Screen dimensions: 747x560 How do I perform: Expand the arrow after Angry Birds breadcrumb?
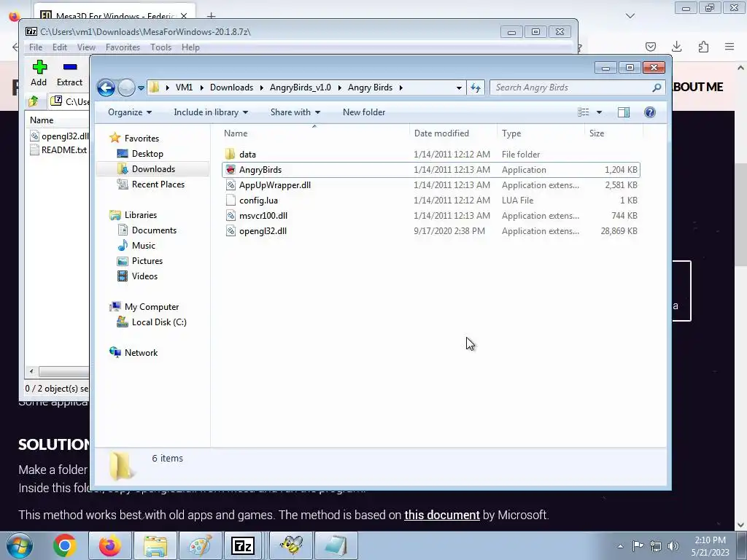[401, 87]
